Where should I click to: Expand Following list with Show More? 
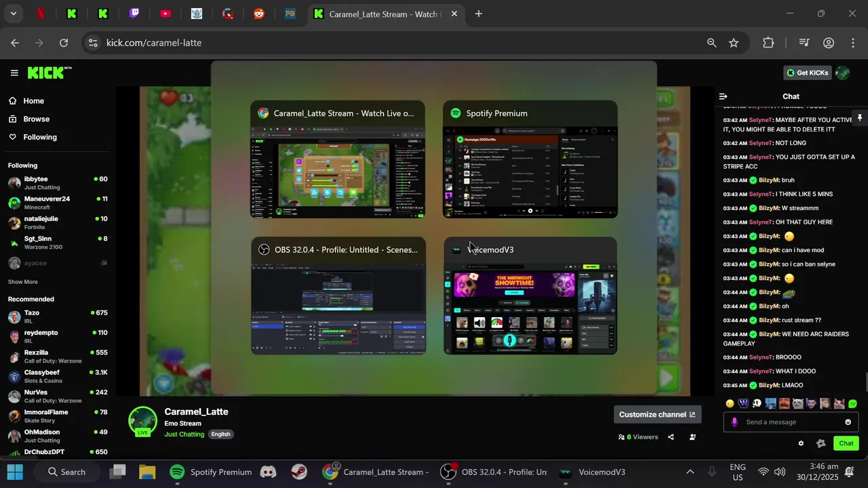point(23,282)
